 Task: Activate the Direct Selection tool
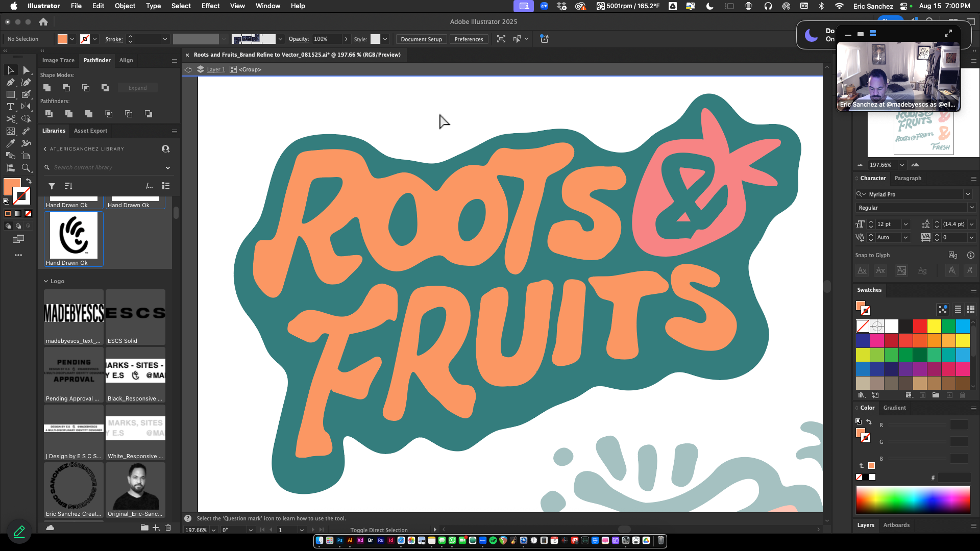(x=26, y=70)
